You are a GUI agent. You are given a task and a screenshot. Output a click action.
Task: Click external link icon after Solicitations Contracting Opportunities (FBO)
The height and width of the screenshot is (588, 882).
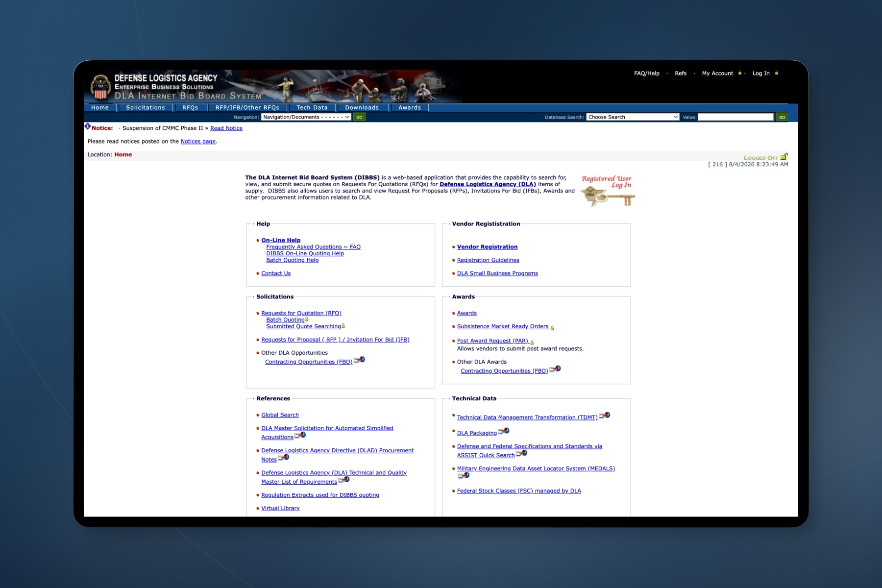coord(359,360)
